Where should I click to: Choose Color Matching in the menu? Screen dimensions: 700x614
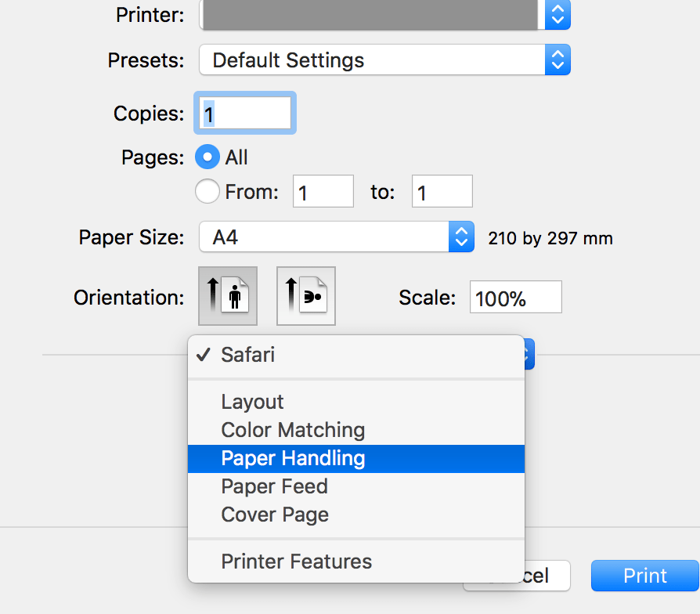tap(293, 430)
